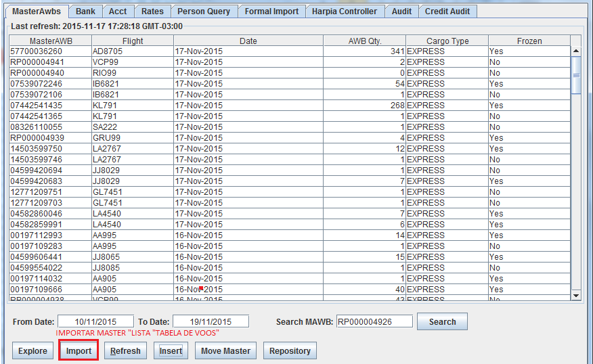Screen dimensions: 593x364
Task: Select master AWB 04582859991
Action: [50, 225]
